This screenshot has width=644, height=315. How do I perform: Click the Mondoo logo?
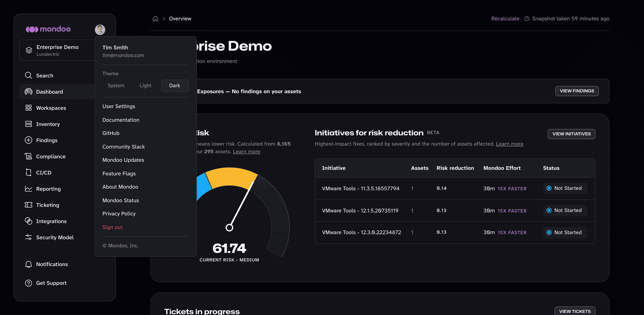point(48,29)
